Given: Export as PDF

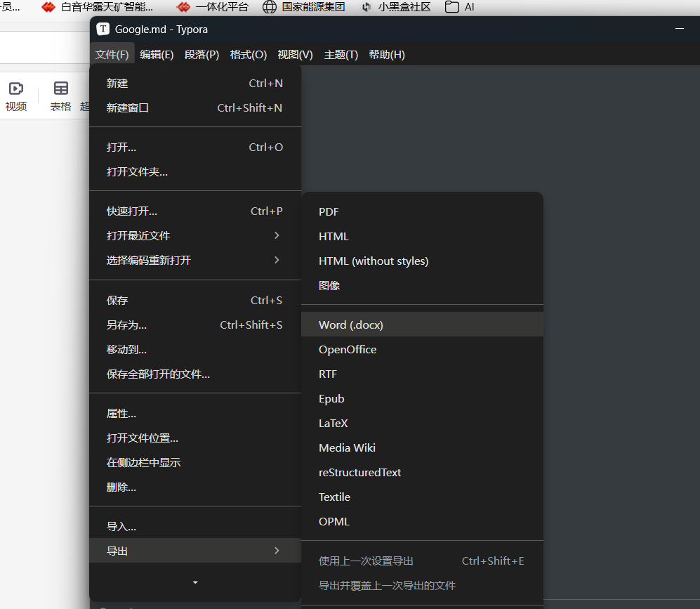Looking at the screenshot, I should (423, 211).
